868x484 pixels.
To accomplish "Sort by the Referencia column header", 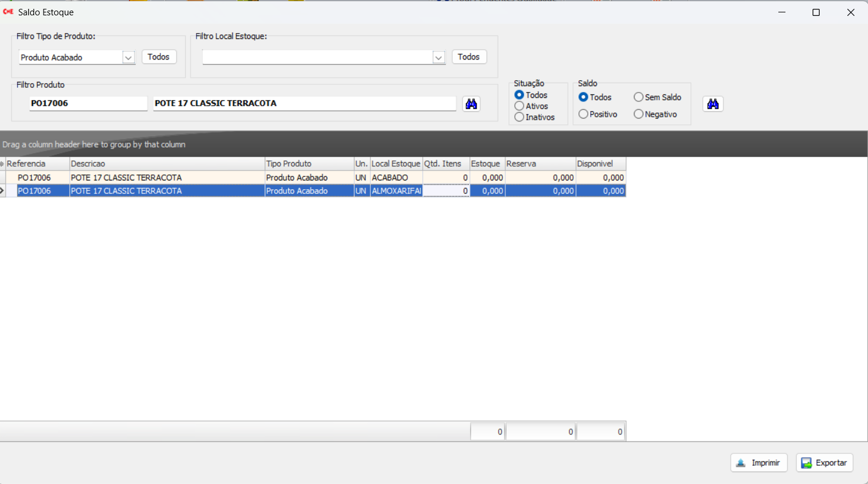I will [x=37, y=164].
